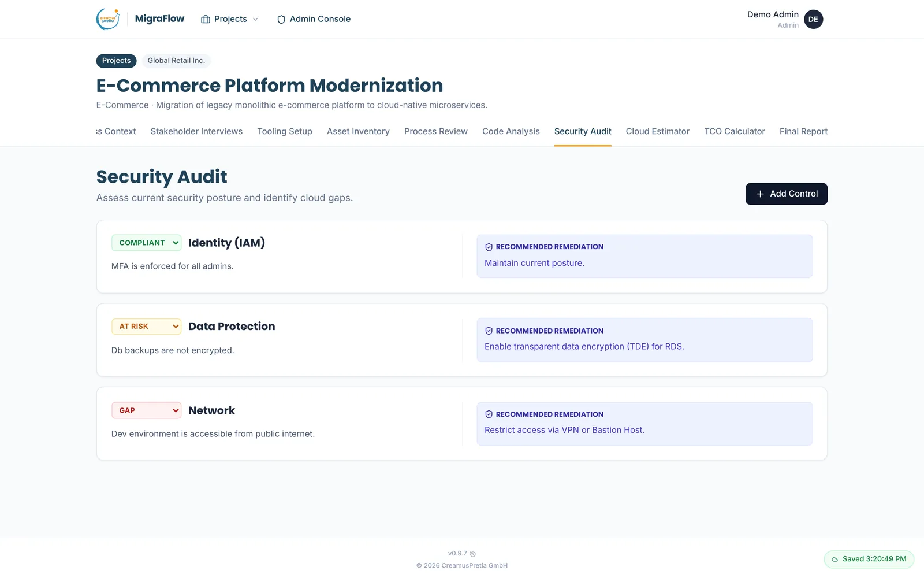924x578 pixels.
Task: Click the Data Protection heading
Action: (x=232, y=327)
